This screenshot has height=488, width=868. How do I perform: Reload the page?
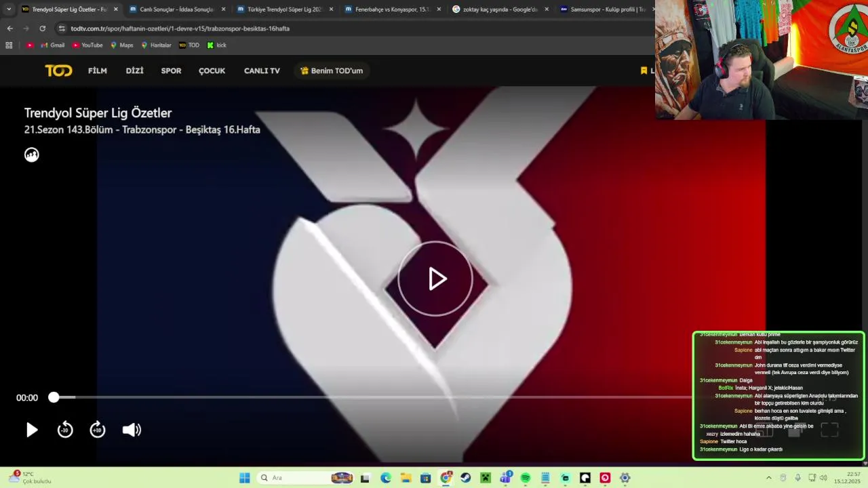[42, 28]
